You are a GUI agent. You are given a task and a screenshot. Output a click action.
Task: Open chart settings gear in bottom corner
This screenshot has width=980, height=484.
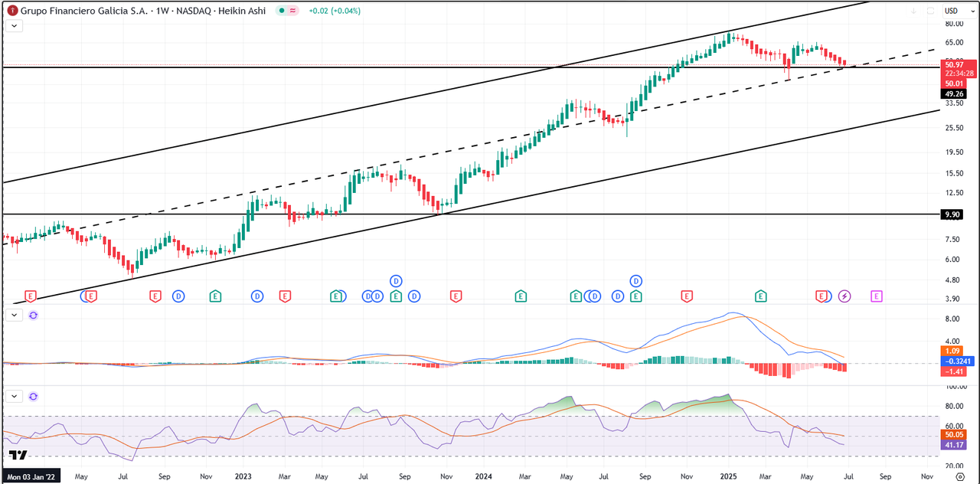(x=960, y=476)
